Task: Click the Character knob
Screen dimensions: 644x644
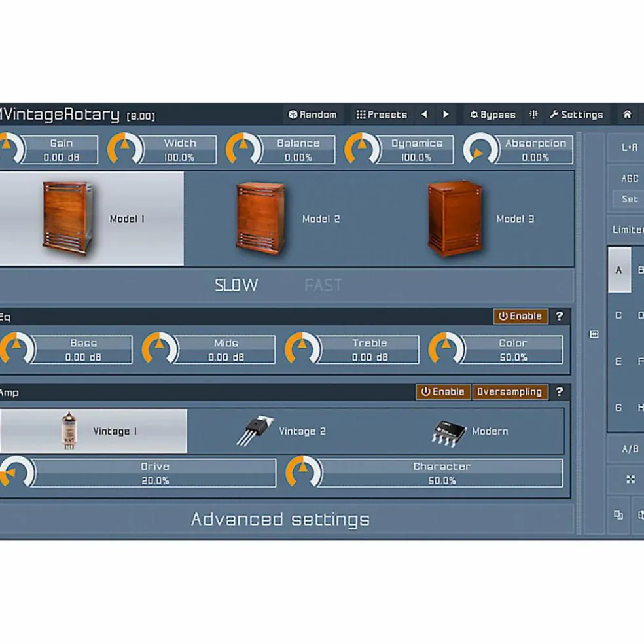Action: tap(303, 472)
